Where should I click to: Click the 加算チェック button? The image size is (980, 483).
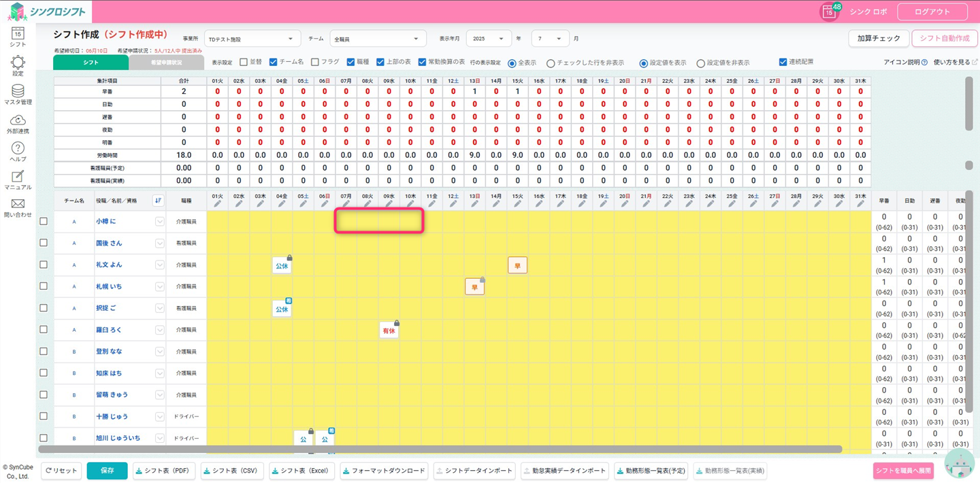click(879, 39)
